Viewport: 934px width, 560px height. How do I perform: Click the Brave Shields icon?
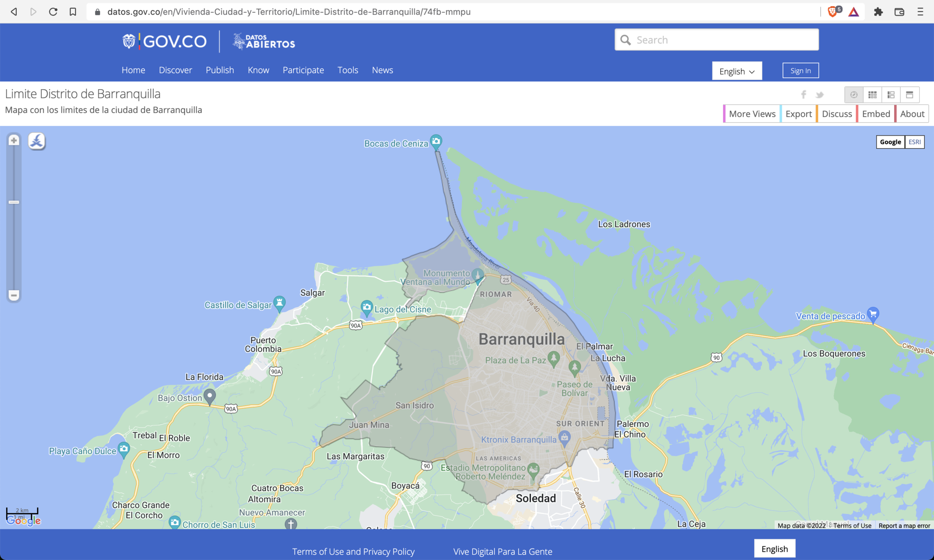pos(832,12)
